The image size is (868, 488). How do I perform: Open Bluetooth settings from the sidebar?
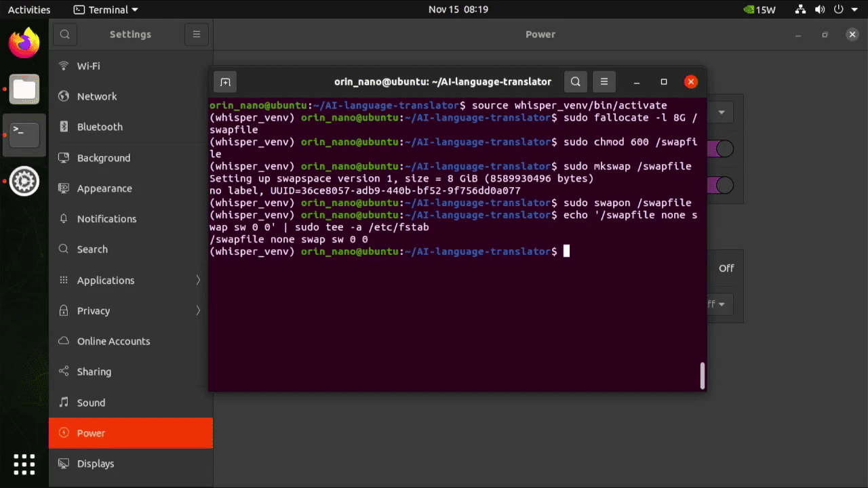coord(100,127)
